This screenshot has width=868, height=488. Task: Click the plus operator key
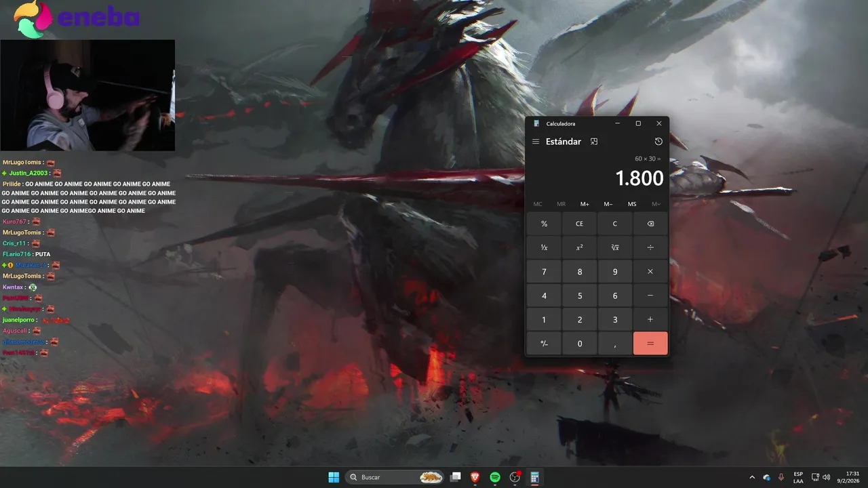(x=650, y=319)
